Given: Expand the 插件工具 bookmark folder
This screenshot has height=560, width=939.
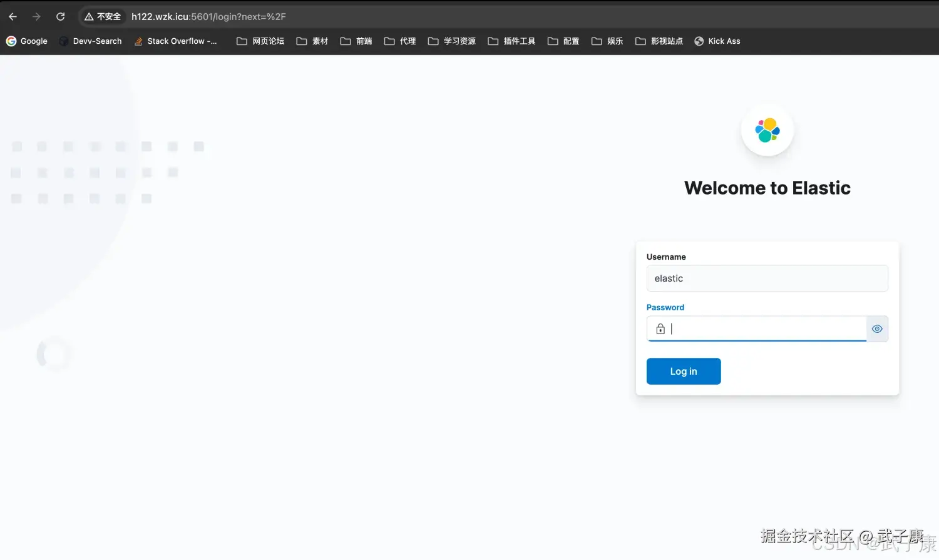Looking at the screenshot, I should click(x=511, y=41).
